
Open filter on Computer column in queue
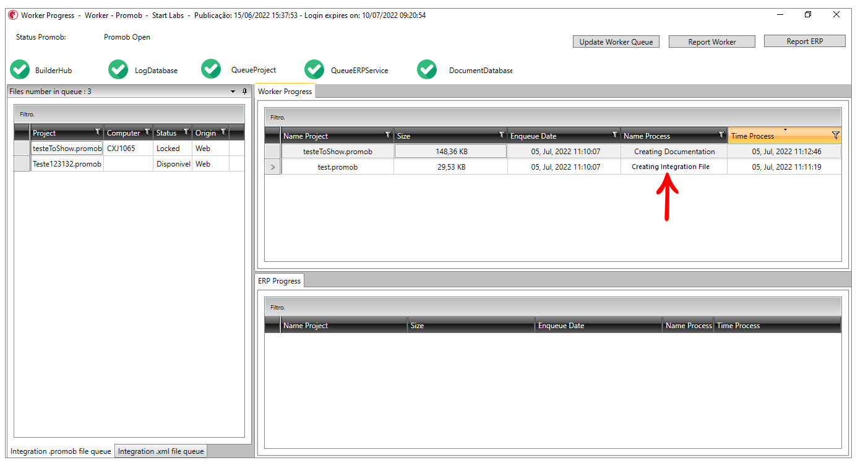[147, 132]
